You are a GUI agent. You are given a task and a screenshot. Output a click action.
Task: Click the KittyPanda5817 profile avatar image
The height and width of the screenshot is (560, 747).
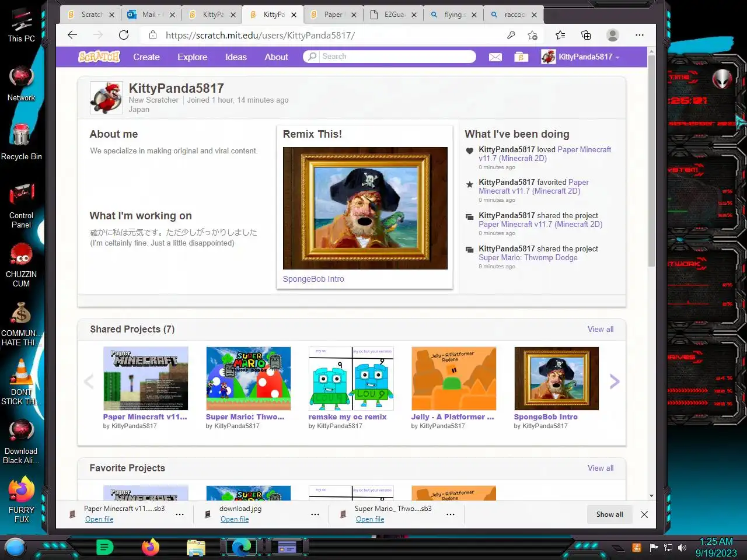point(106,97)
